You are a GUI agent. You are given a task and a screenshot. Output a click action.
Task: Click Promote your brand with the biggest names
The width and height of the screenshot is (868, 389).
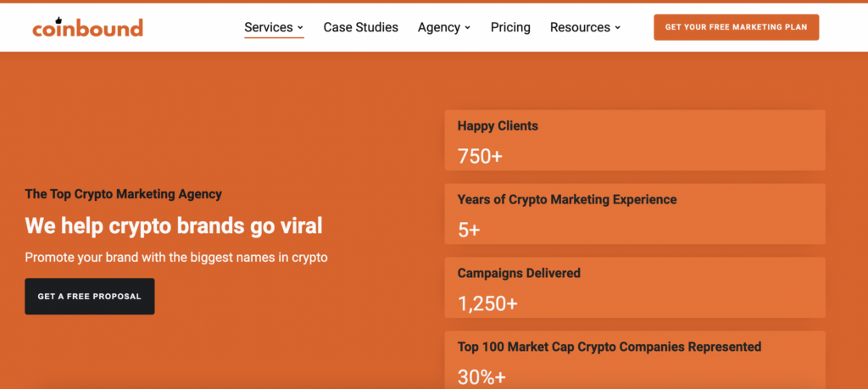176,258
